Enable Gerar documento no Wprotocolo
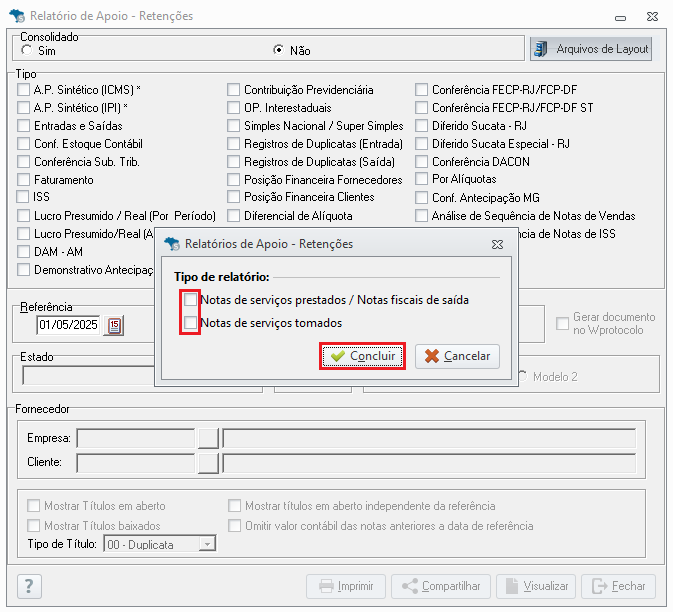 (x=562, y=324)
